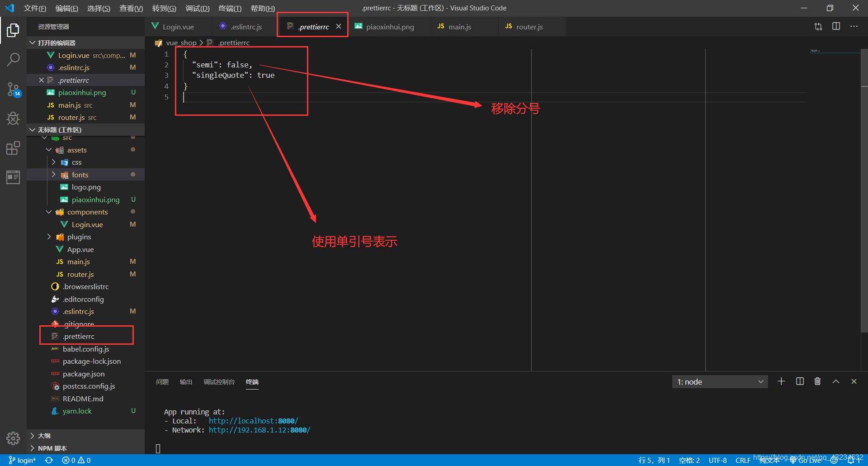The height and width of the screenshot is (466, 868).
Task: Open the Go menu
Action: pos(164,8)
